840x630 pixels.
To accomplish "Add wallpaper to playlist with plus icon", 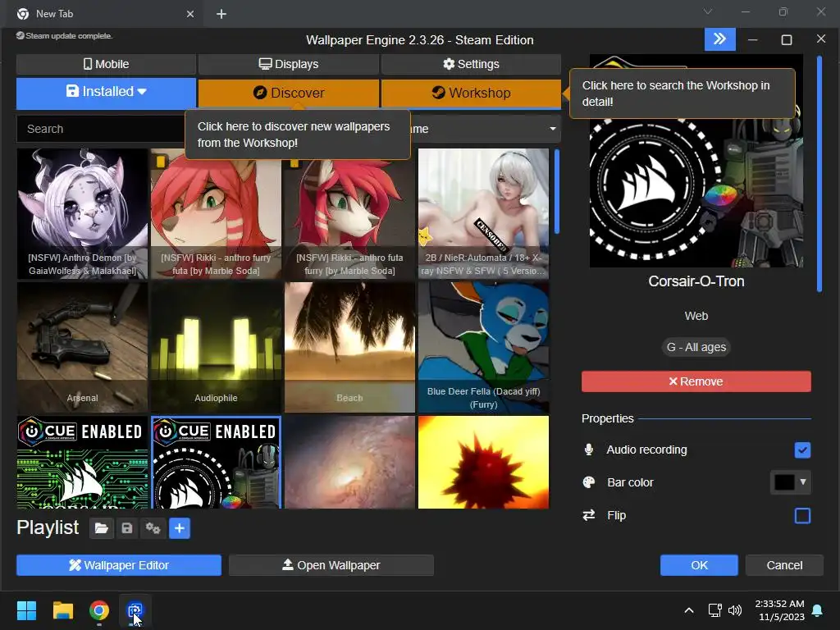I will (x=180, y=529).
